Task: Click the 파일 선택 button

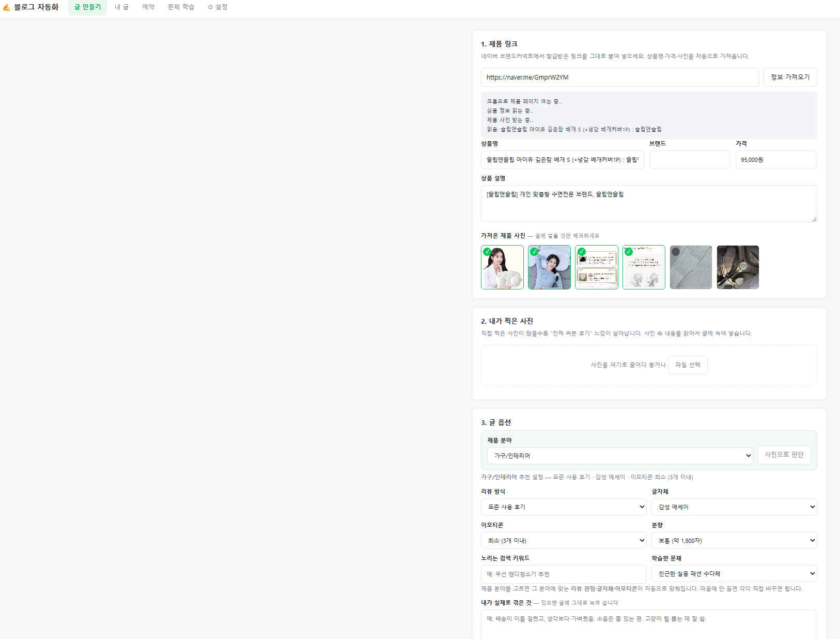Action: [688, 365]
